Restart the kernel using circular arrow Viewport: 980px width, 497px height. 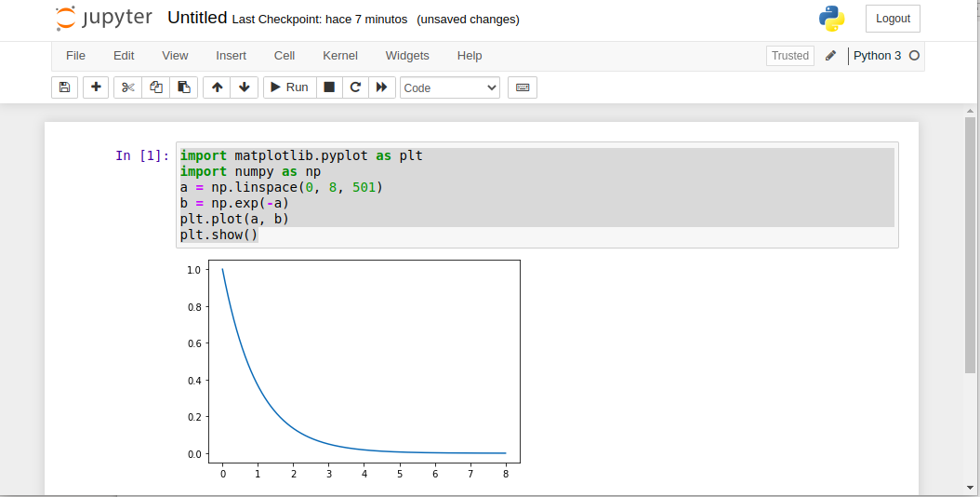coord(355,87)
